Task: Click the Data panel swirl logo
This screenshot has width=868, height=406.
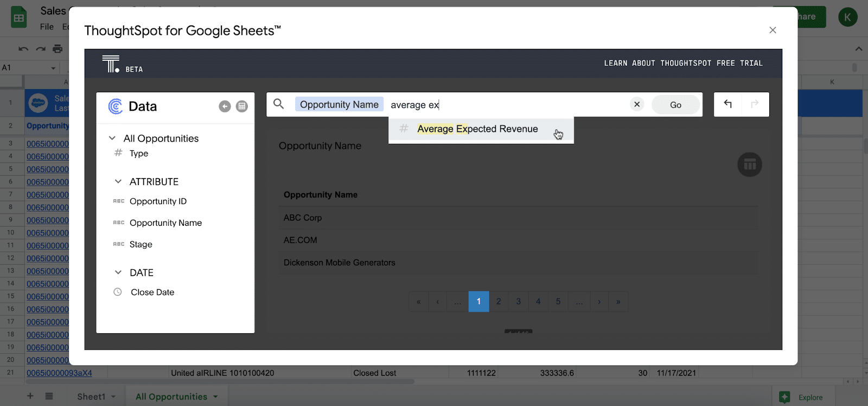Action: point(115,106)
